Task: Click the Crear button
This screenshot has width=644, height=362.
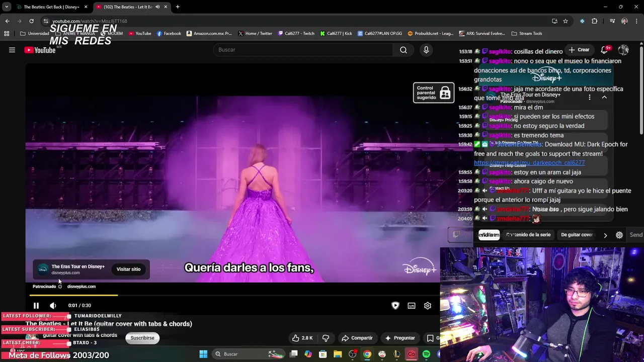Action: pos(579,50)
